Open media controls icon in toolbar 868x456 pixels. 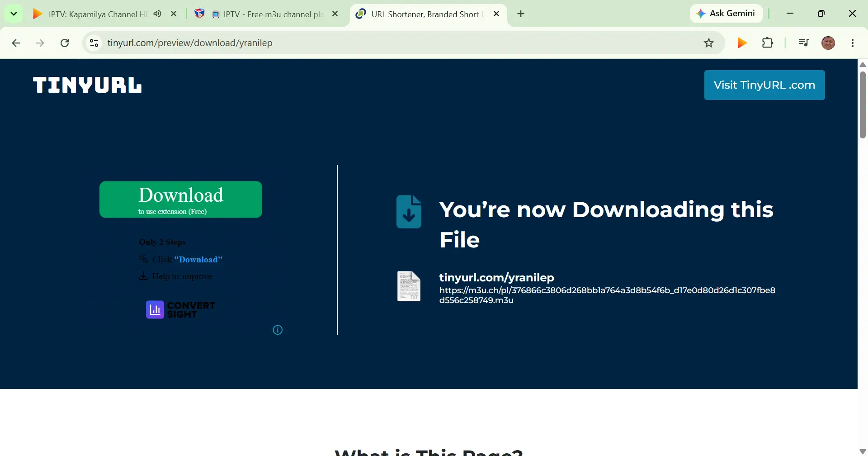(x=804, y=43)
